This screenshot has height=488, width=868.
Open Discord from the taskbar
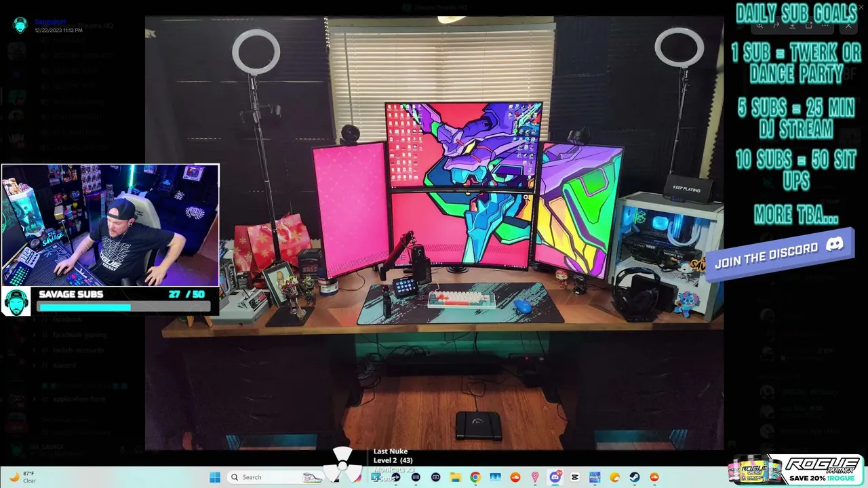(555, 477)
